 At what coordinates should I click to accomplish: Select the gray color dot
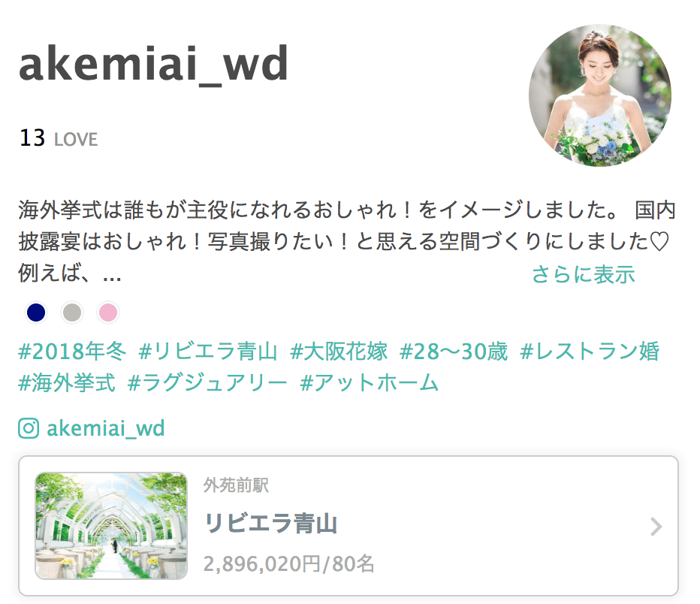[x=72, y=312]
